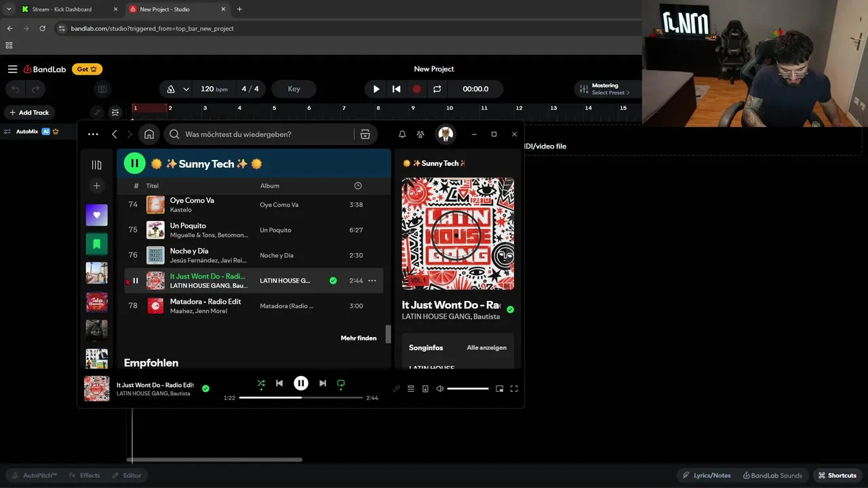Pause the It Just Wont Do row
Viewport: 868px width, 488px height.
click(x=135, y=281)
